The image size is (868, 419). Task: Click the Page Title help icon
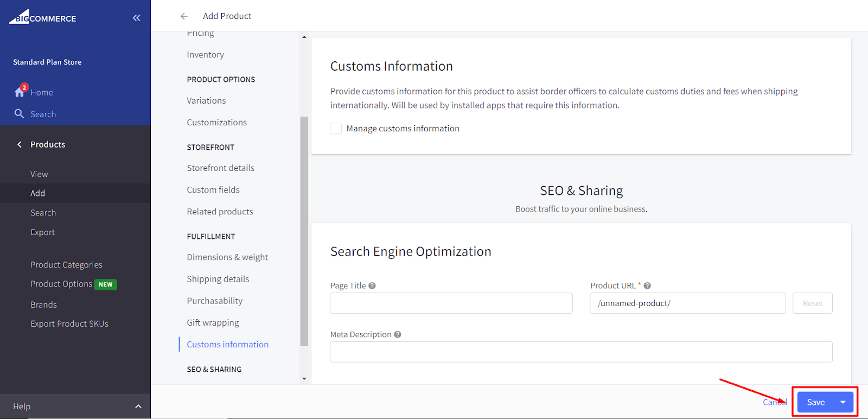372,285
